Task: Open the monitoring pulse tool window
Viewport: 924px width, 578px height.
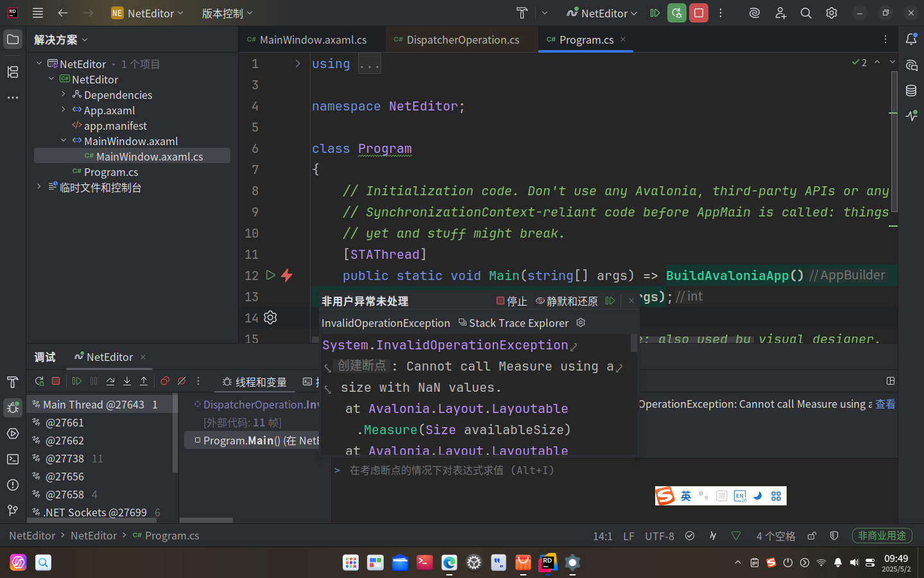Action: 911,116
